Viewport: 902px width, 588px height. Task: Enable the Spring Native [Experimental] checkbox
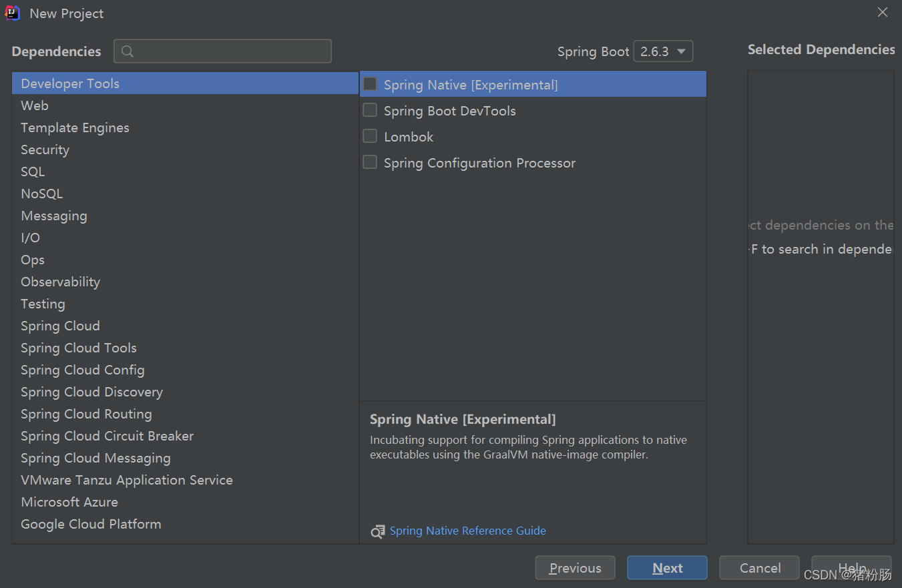tap(370, 85)
